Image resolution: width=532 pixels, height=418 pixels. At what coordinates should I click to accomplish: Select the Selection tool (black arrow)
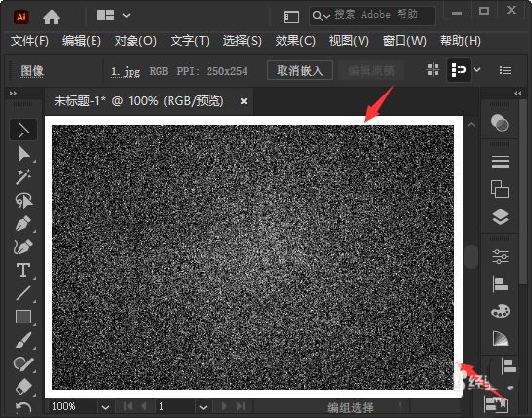pos(23,130)
